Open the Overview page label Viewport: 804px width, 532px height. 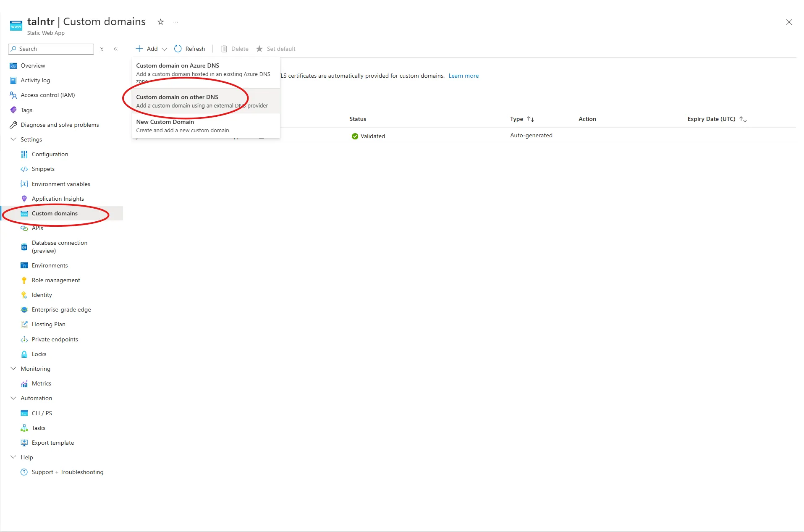pyautogui.click(x=33, y=66)
